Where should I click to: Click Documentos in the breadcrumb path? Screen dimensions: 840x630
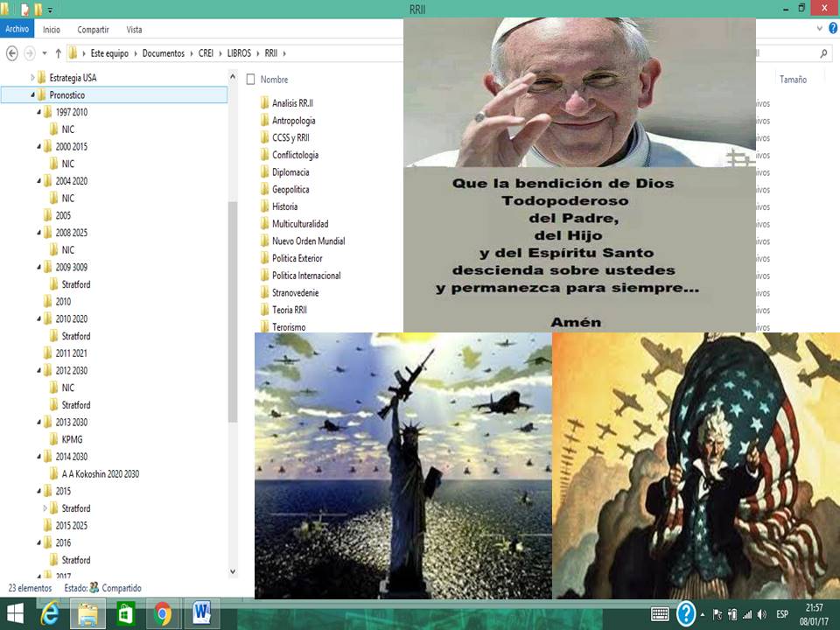pos(164,53)
